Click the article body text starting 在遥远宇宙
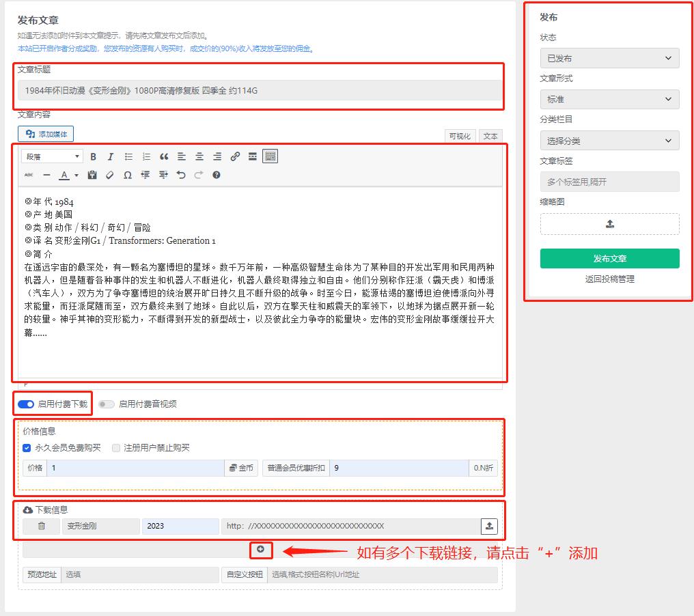The width and height of the screenshot is (694, 616). [260, 300]
